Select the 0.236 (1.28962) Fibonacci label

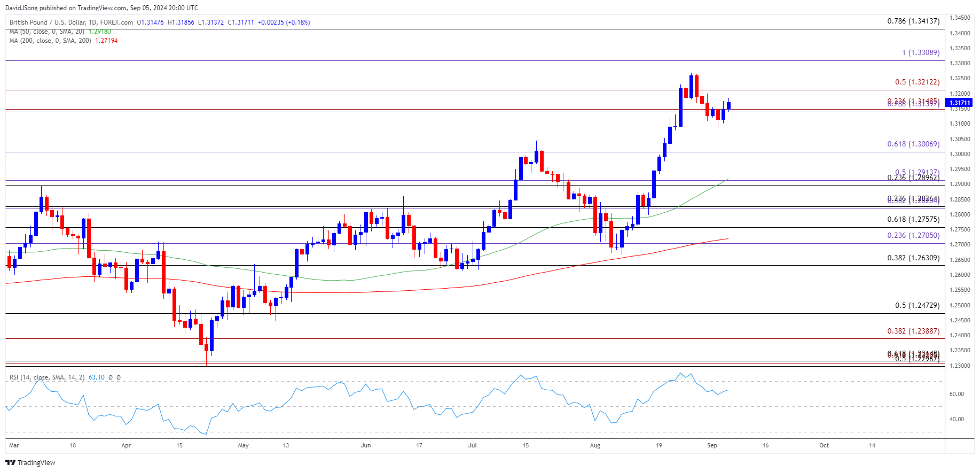[913, 178]
